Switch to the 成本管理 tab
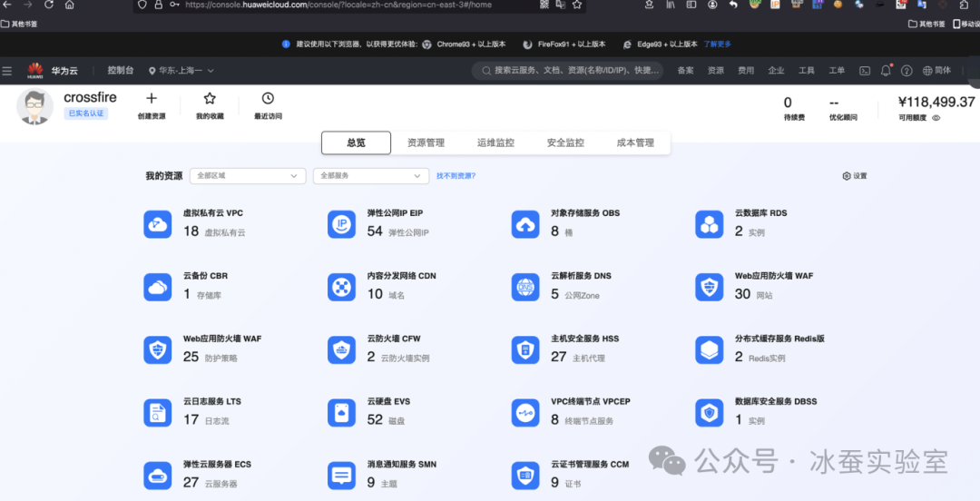980x501 pixels. point(635,142)
